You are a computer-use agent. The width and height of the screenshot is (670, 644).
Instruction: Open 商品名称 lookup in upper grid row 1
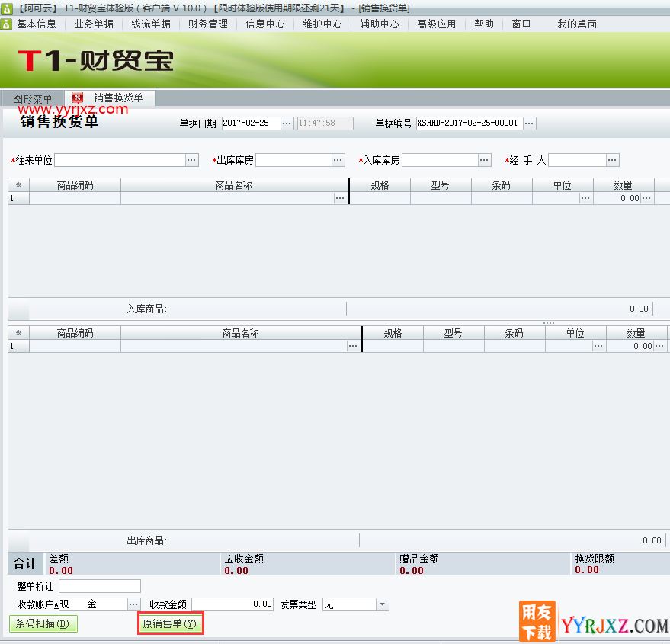[x=340, y=198]
